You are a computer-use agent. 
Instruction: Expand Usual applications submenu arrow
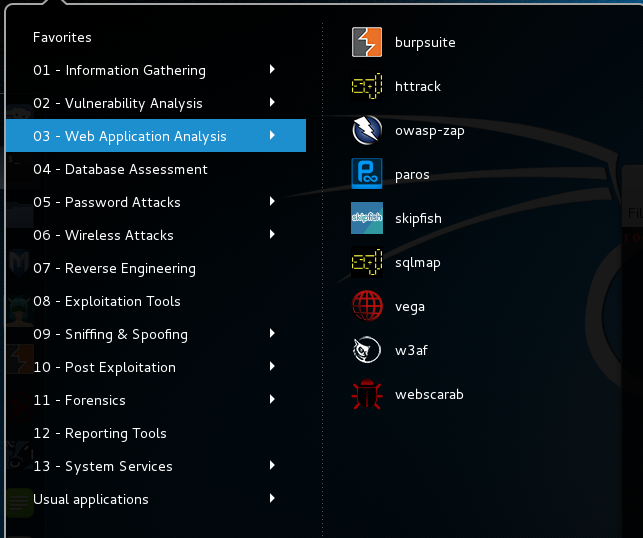(272, 498)
